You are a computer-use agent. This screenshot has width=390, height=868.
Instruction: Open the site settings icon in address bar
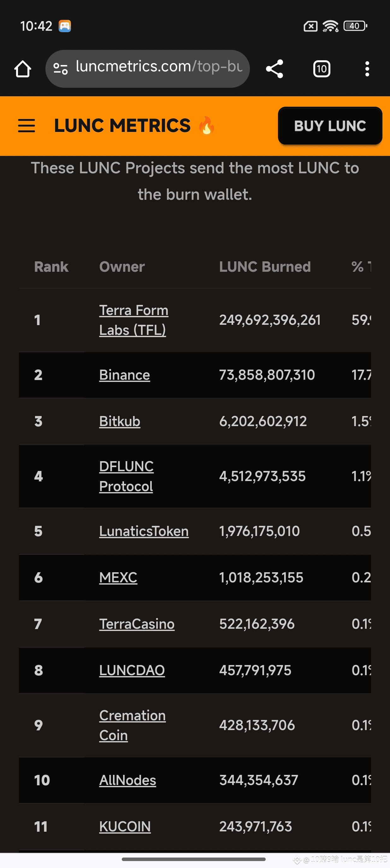[x=61, y=69]
